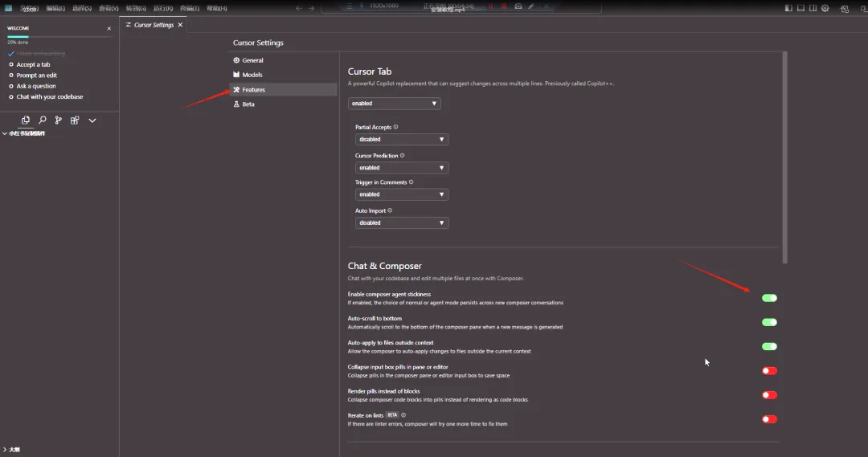
Task: Click info icon beside Cursor Prediction
Action: pos(403,156)
